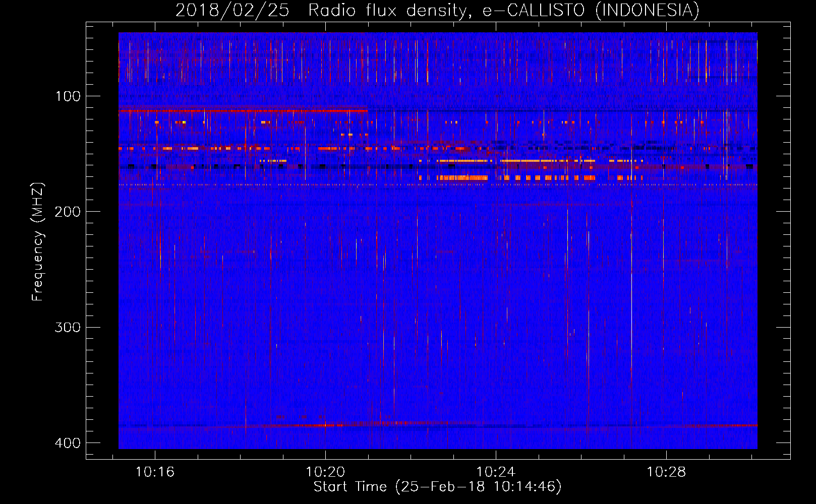Click the '200' frequency tick label
816x504 pixels.
tap(68, 212)
